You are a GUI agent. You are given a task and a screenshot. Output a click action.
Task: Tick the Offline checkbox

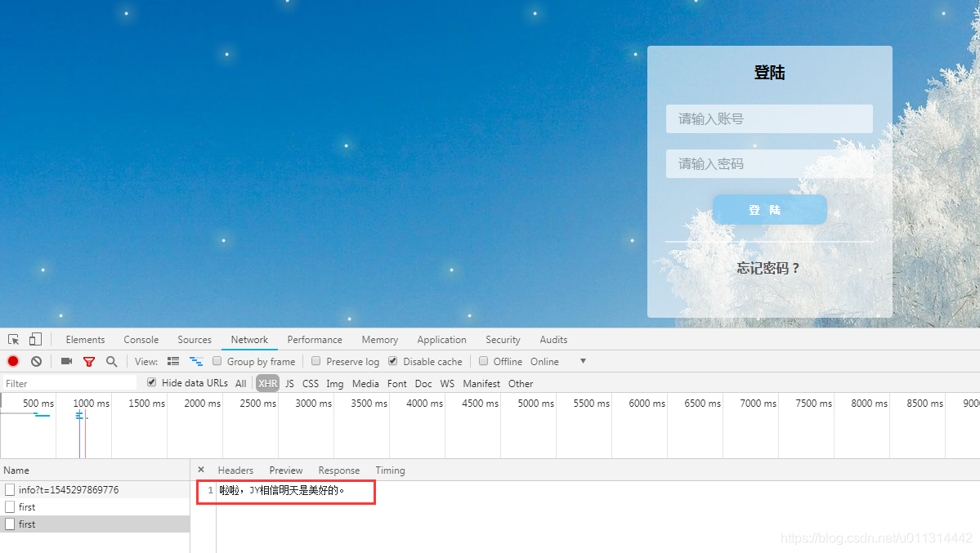(483, 361)
